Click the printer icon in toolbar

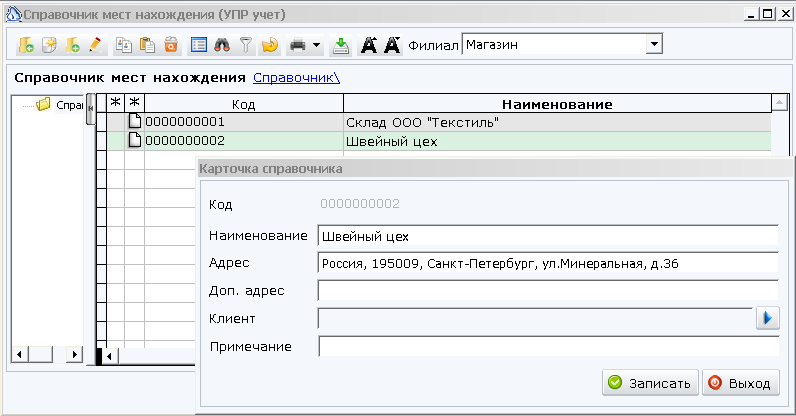(x=297, y=46)
